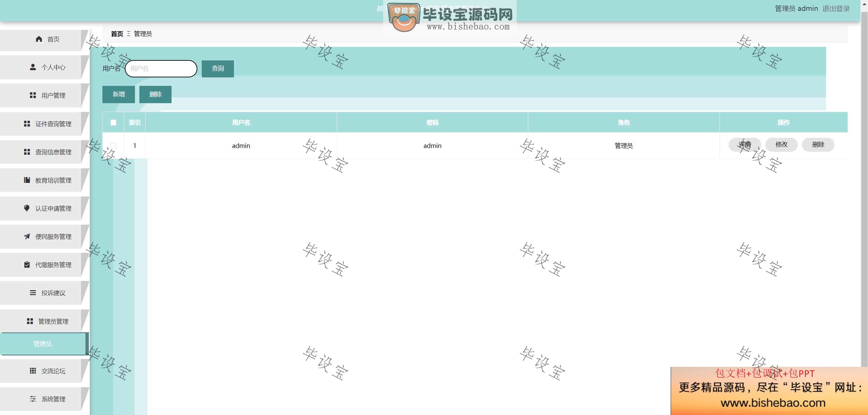The width and height of the screenshot is (868, 415).
Task: Click the 管理员 role cell
Action: point(624,146)
